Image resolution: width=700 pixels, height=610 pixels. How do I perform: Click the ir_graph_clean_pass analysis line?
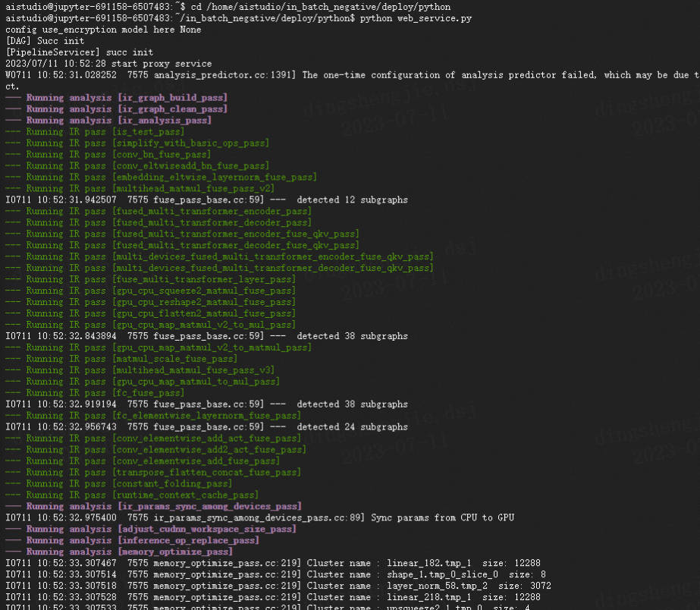(x=116, y=109)
